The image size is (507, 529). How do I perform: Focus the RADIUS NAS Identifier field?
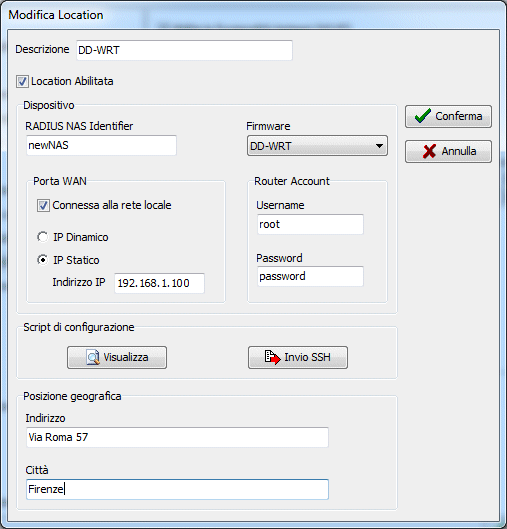pyautogui.click(x=101, y=145)
